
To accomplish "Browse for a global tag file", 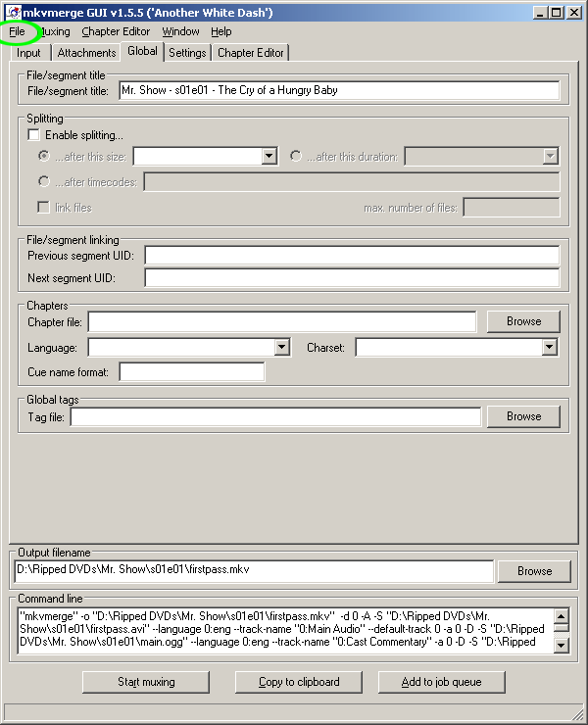I will click(523, 416).
